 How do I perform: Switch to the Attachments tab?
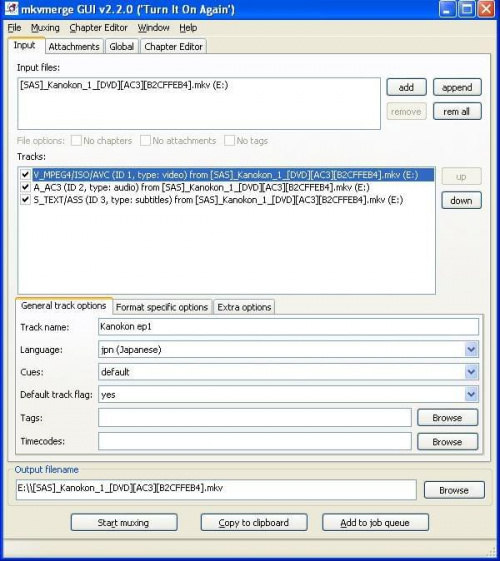click(74, 47)
